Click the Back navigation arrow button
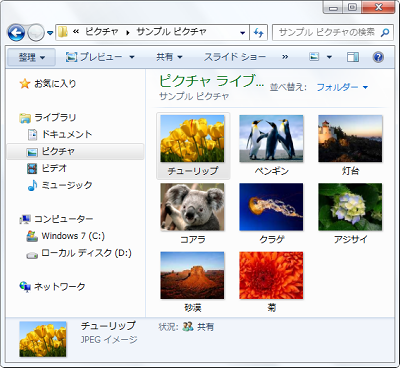The image size is (400, 368). [16, 33]
